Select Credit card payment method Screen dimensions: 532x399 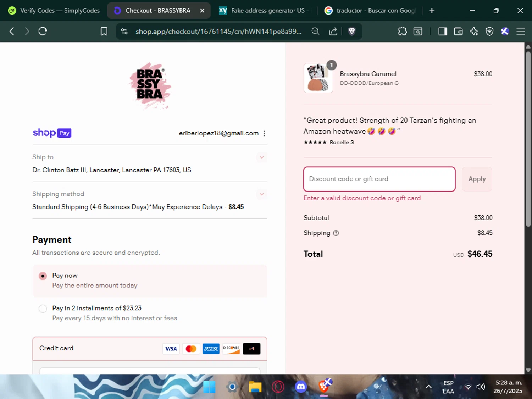(150, 349)
